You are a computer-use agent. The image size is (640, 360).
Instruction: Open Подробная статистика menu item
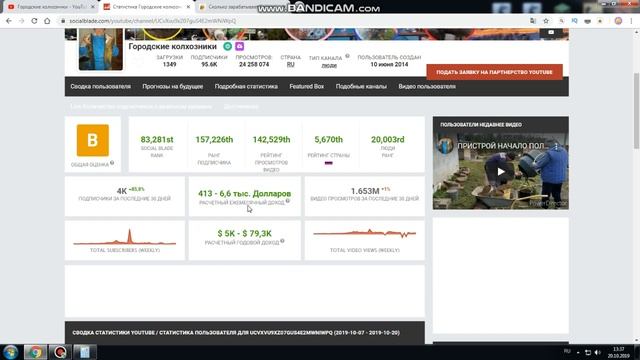pos(246,87)
